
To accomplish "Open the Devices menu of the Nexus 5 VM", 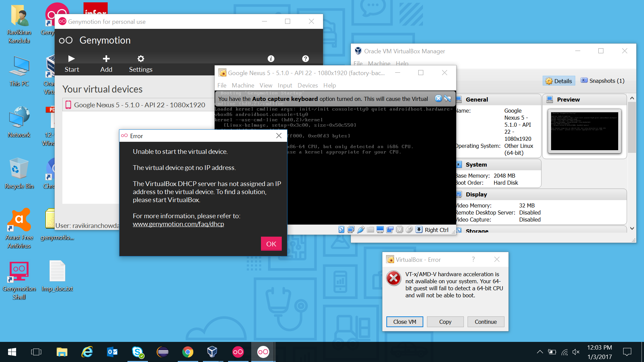I will [307, 85].
